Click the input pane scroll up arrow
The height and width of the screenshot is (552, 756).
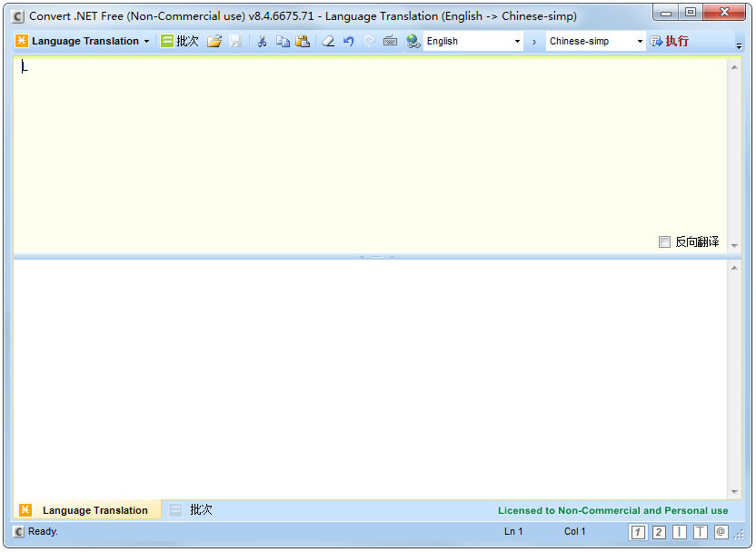734,67
